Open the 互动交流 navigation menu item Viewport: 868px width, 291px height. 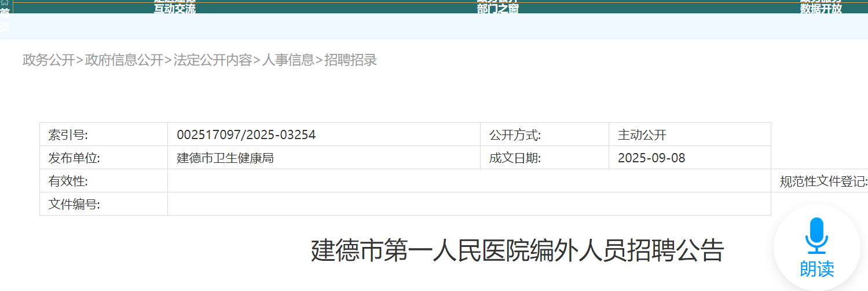(x=174, y=9)
